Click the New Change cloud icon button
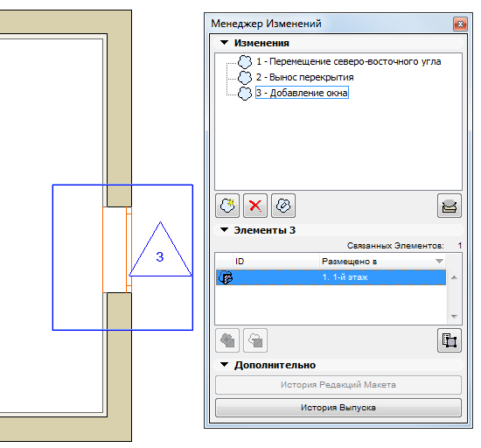 227,206
